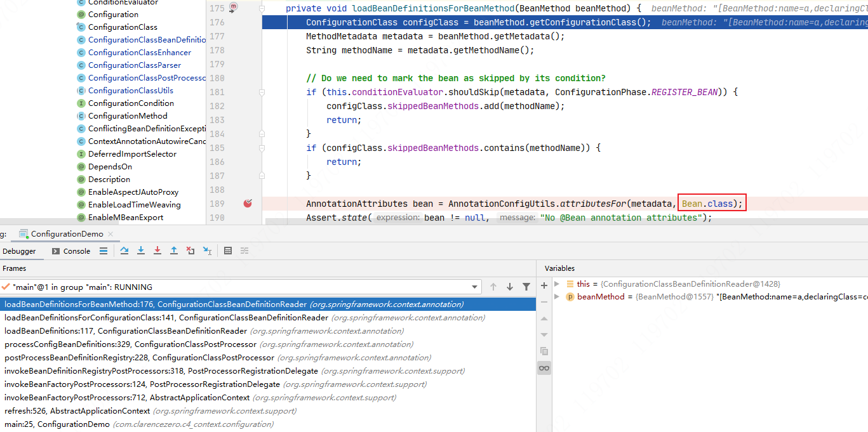Click the move watch up arrow

pos(544,318)
